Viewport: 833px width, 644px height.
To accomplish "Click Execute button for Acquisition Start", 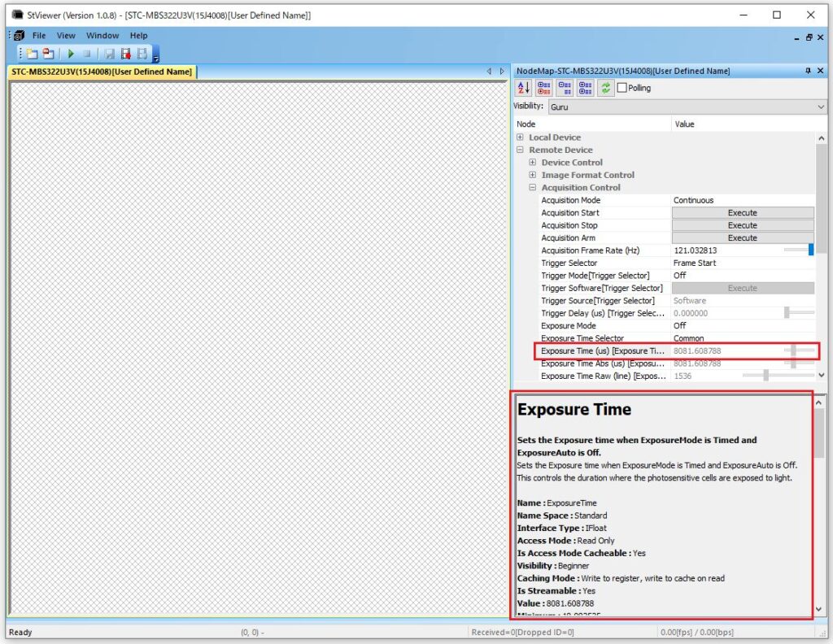I will click(742, 213).
